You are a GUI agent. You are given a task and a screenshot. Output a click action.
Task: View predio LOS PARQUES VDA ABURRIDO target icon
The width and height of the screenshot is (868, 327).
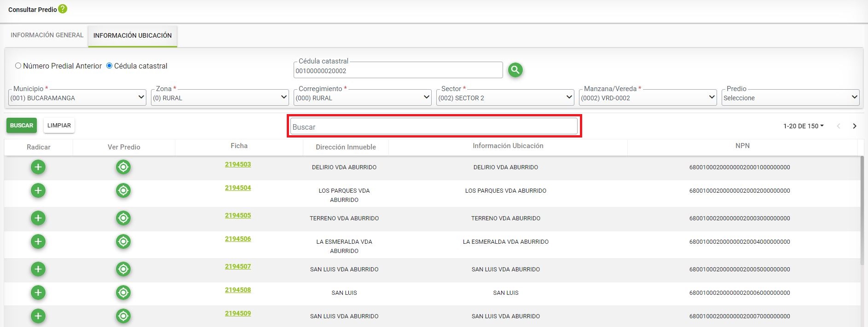[123, 190]
